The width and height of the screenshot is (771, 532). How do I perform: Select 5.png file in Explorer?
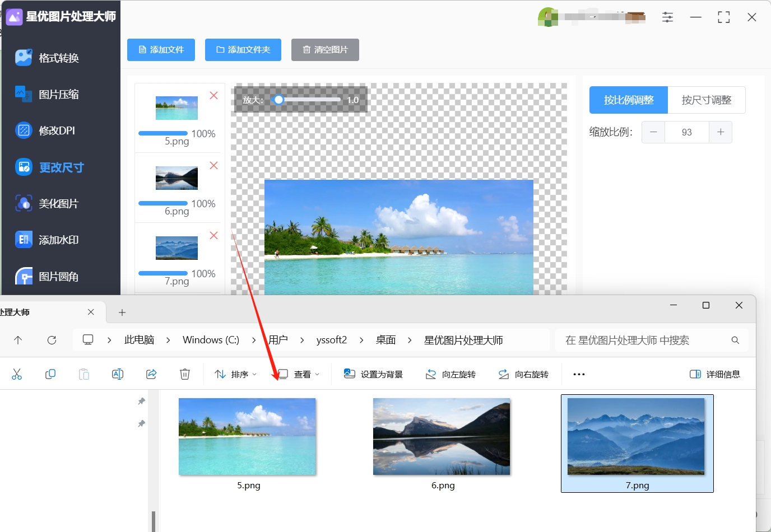pos(248,444)
